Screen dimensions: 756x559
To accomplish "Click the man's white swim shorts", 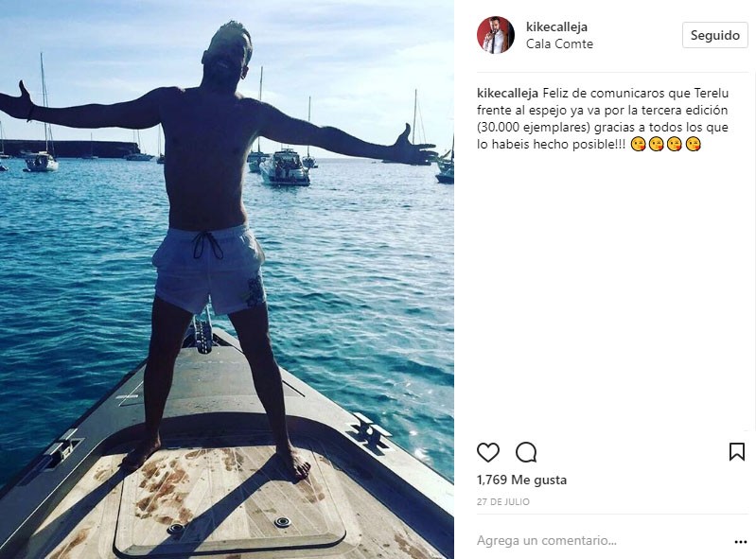I will (209, 270).
